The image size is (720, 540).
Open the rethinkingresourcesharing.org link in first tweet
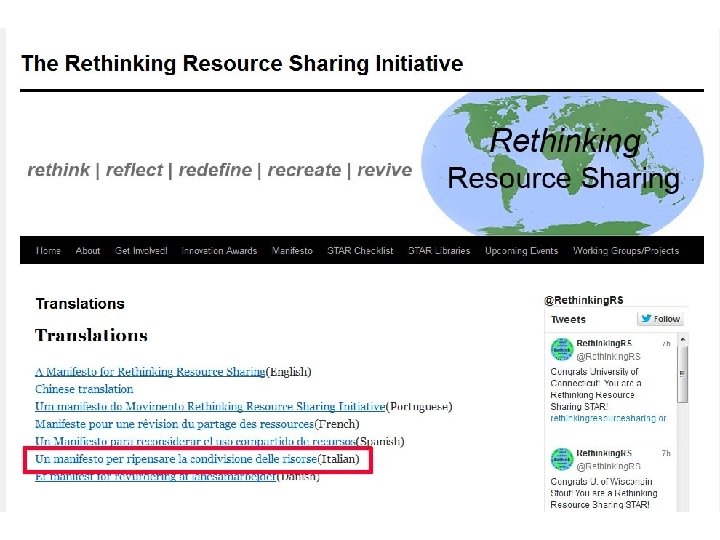point(608,418)
